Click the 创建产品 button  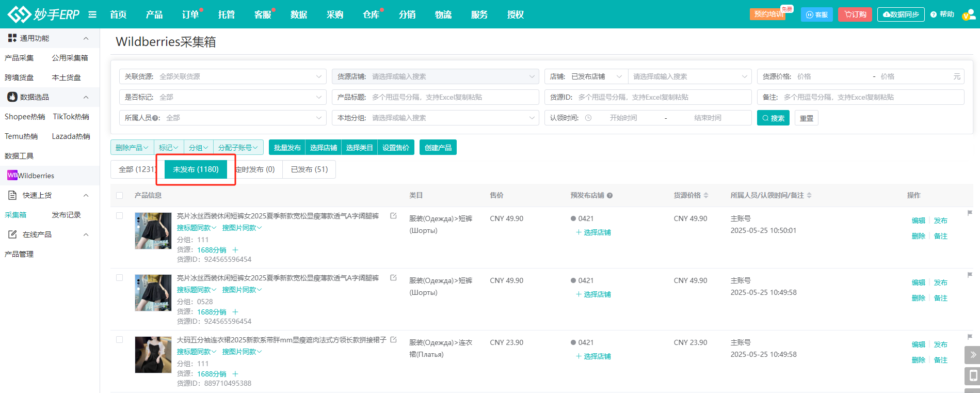click(x=438, y=148)
